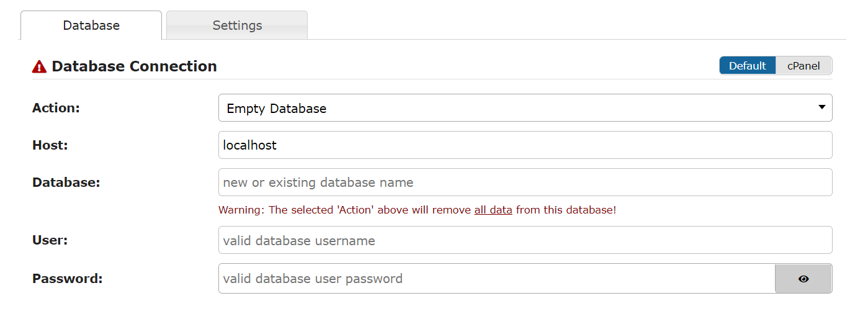Click the Host label
The width and height of the screenshot is (868, 324).
coord(50,145)
